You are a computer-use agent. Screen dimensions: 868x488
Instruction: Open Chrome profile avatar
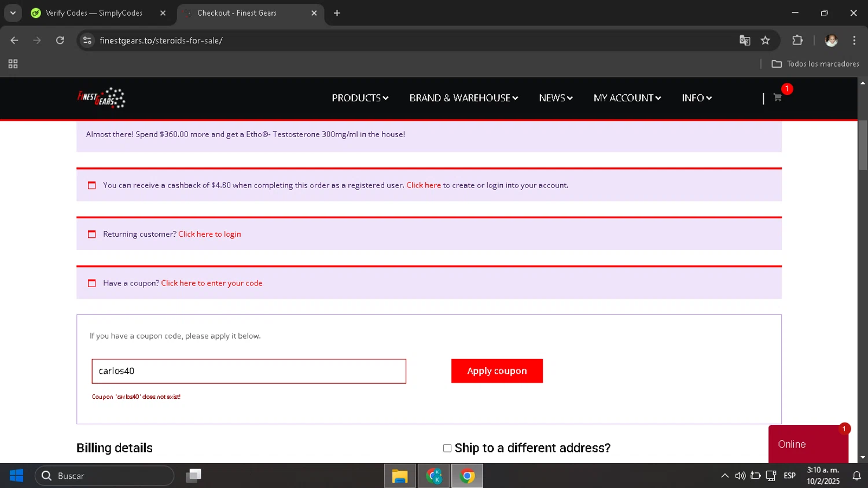click(x=832, y=41)
